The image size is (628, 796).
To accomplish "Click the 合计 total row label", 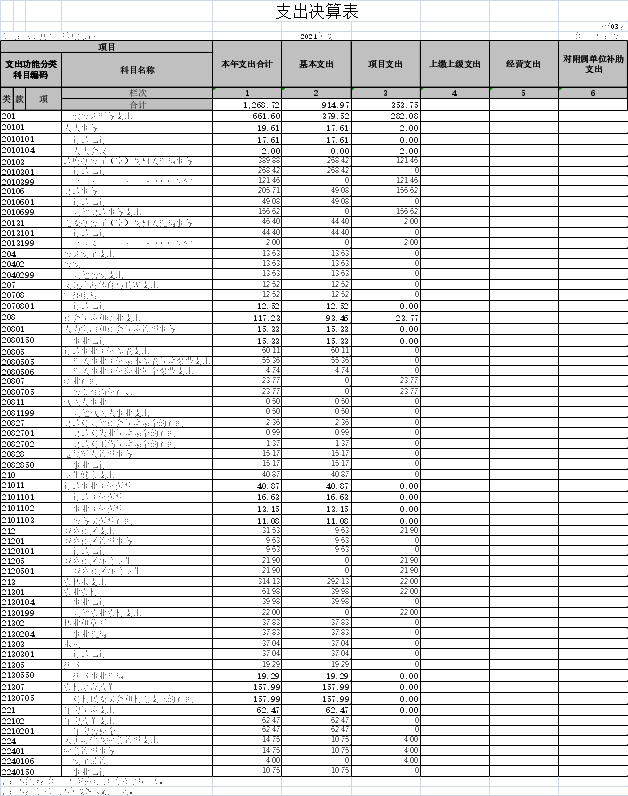I will [x=137, y=105].
